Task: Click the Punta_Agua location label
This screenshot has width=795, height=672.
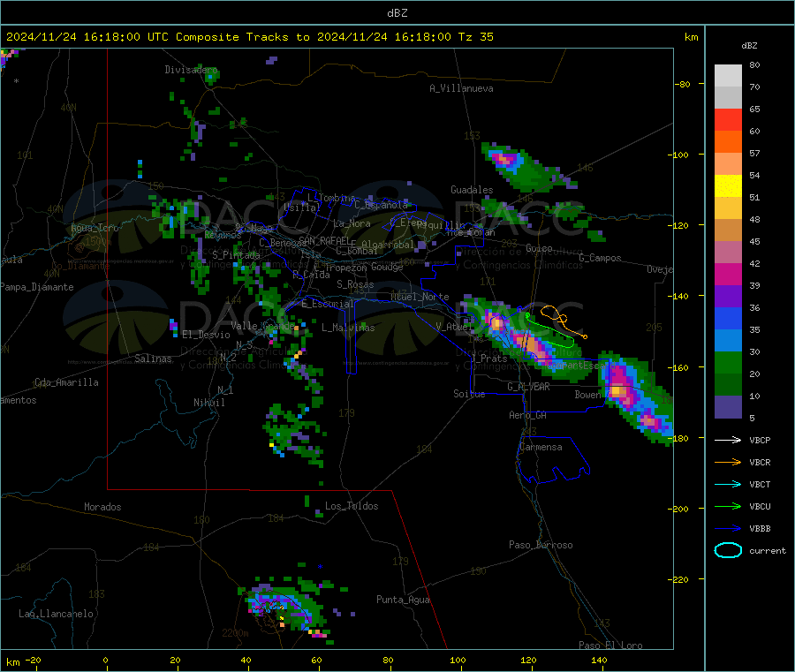Action: (x=403, y=600)
